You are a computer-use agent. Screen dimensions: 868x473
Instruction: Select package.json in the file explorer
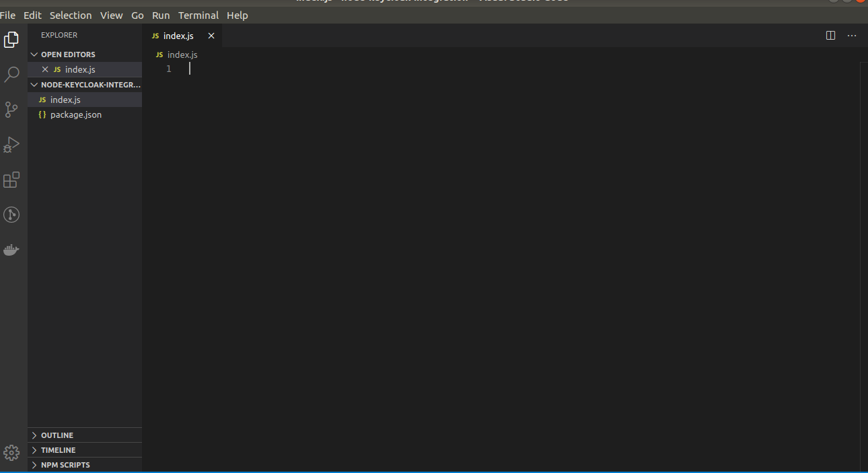pos(75,114)
